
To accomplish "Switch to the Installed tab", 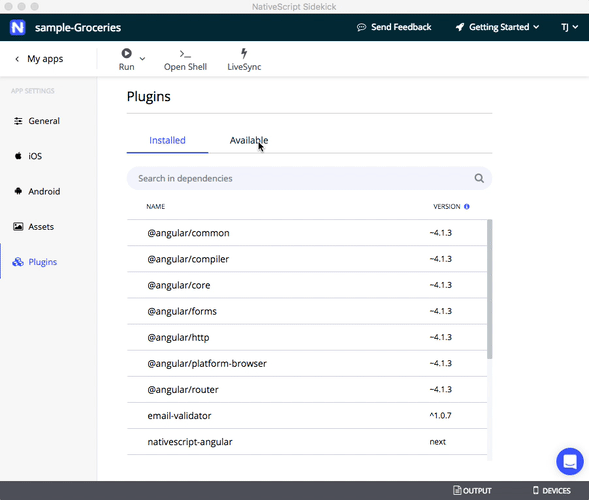I will pyautogui.click(x=167, y=140).
